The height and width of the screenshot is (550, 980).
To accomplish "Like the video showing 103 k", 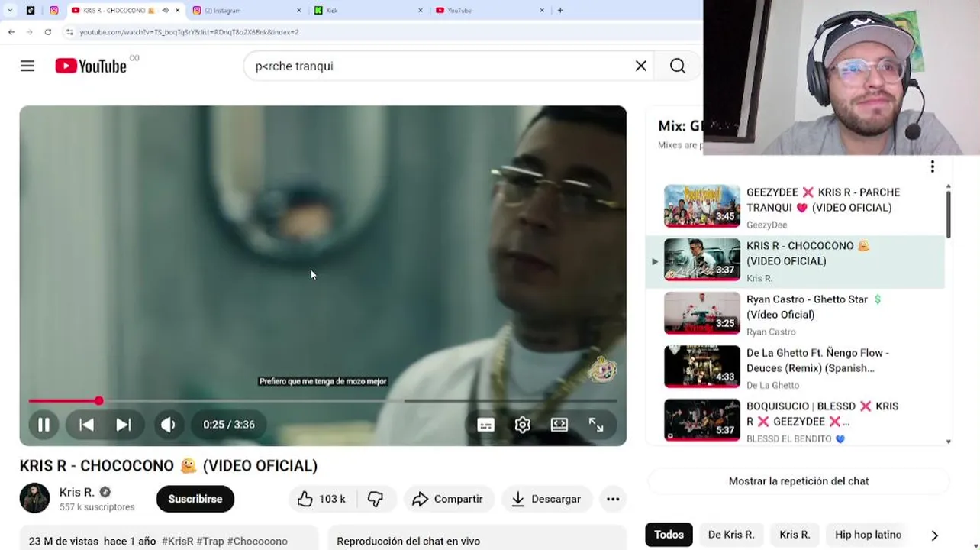I will coord(321,499).
